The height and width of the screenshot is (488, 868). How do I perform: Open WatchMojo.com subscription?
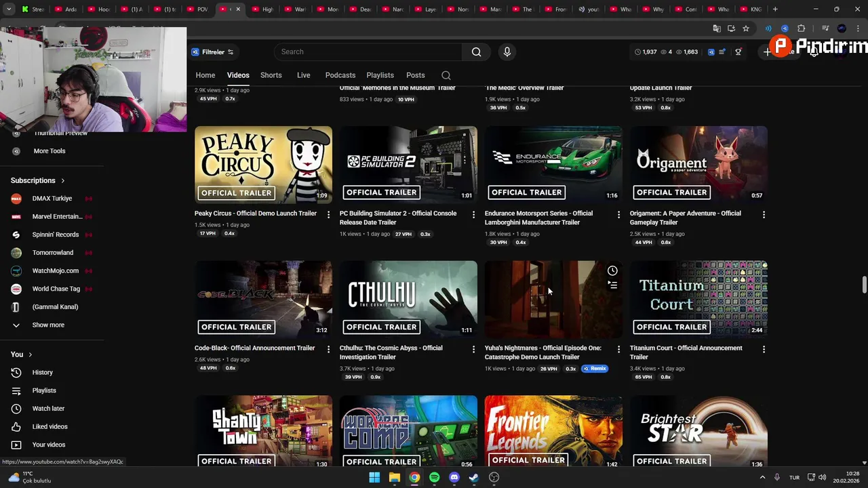click(x=52, y=271)
